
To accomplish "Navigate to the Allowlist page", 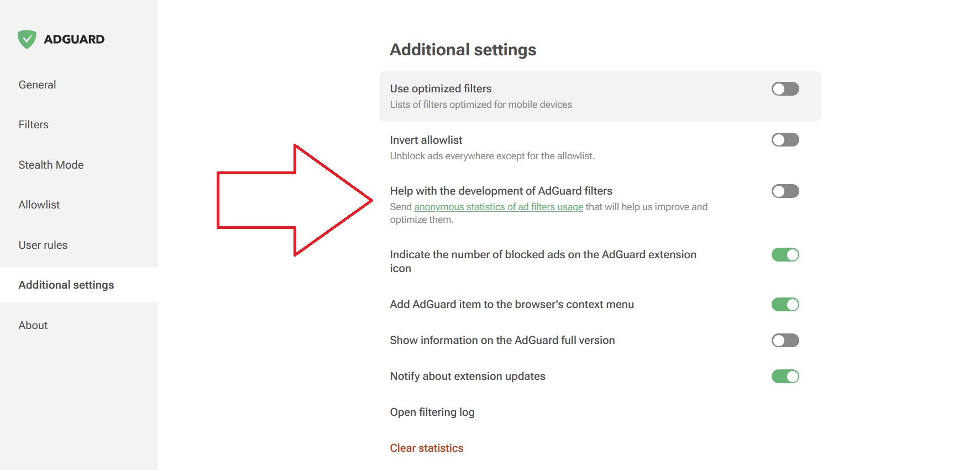I will 39,205.
